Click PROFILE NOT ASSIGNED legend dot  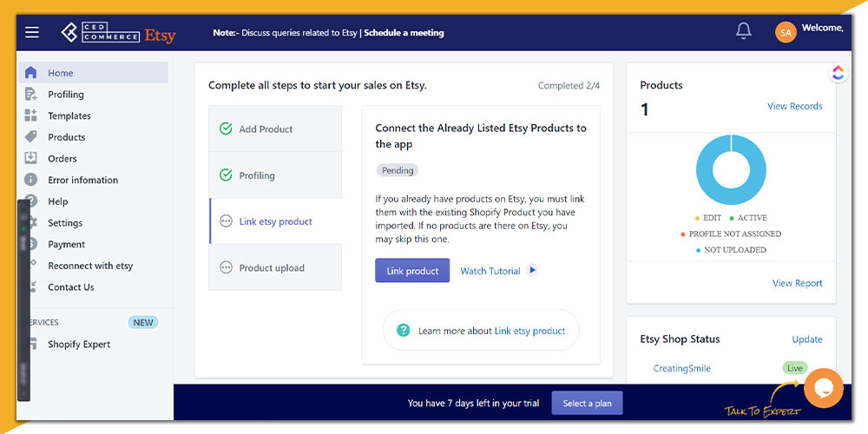pyautogui.click(x=683, y=234)
